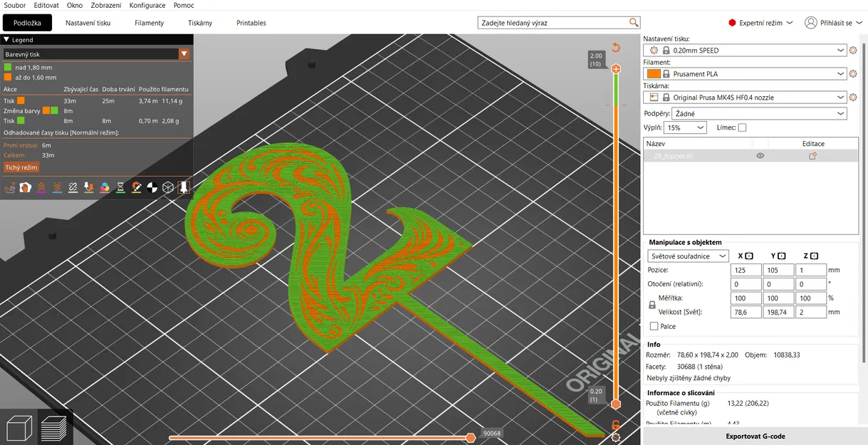The width and height of the screenshot is (868, 445).
Task: Click the edit icon for ZB_topper.stl
Action: pos(812,156)
